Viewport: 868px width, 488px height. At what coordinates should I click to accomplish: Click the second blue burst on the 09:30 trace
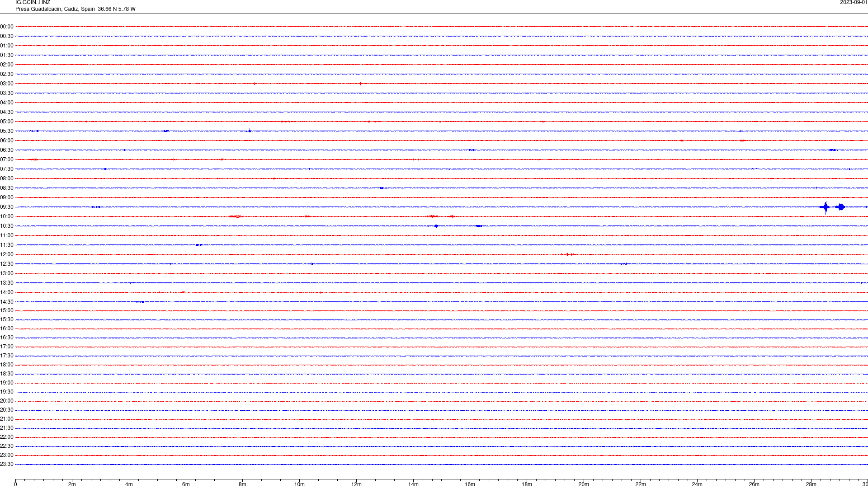(x=840, y=207)
